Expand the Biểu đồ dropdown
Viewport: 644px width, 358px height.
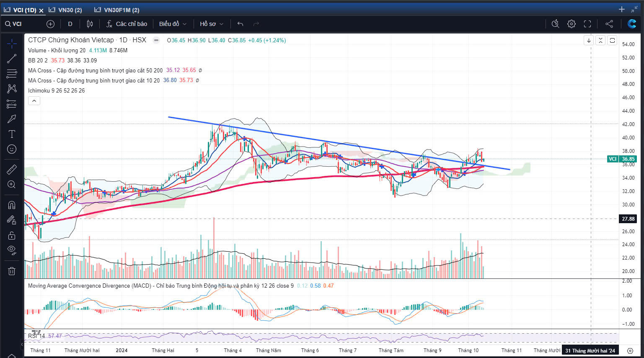coord(173,24)
